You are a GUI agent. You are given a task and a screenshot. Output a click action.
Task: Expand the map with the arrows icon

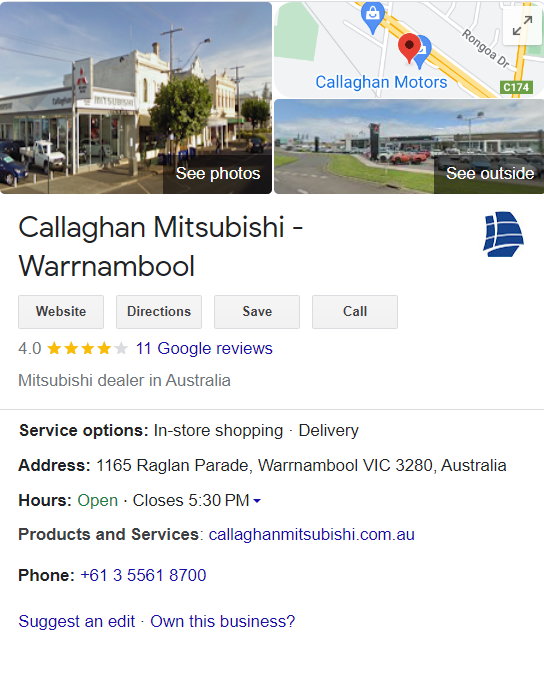(522, 26)
